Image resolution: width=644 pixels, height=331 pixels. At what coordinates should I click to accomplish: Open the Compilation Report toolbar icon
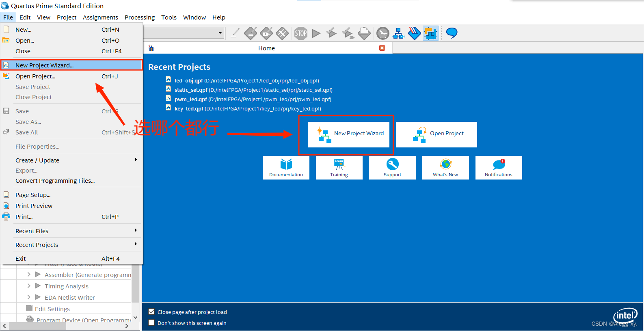click(364, 33)
